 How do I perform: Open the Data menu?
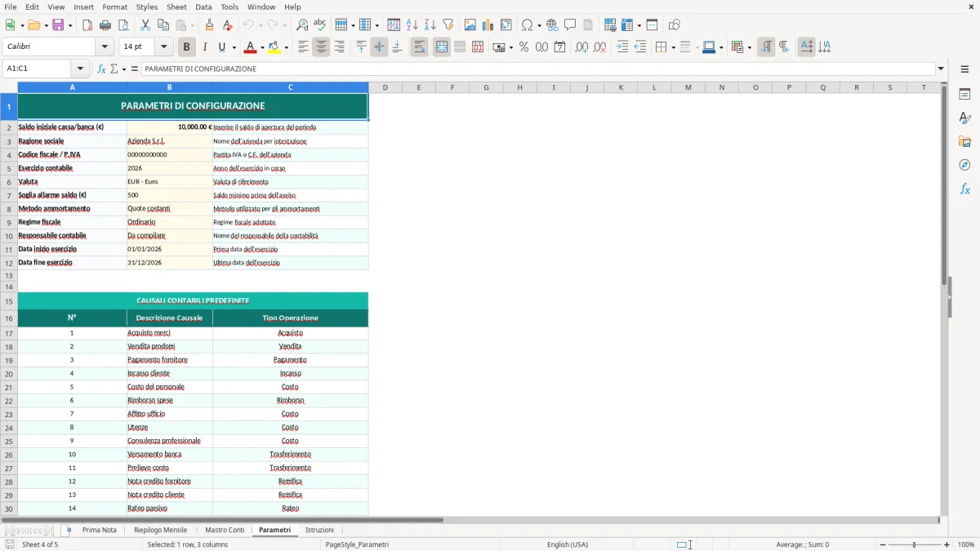(x=203, y=7)
